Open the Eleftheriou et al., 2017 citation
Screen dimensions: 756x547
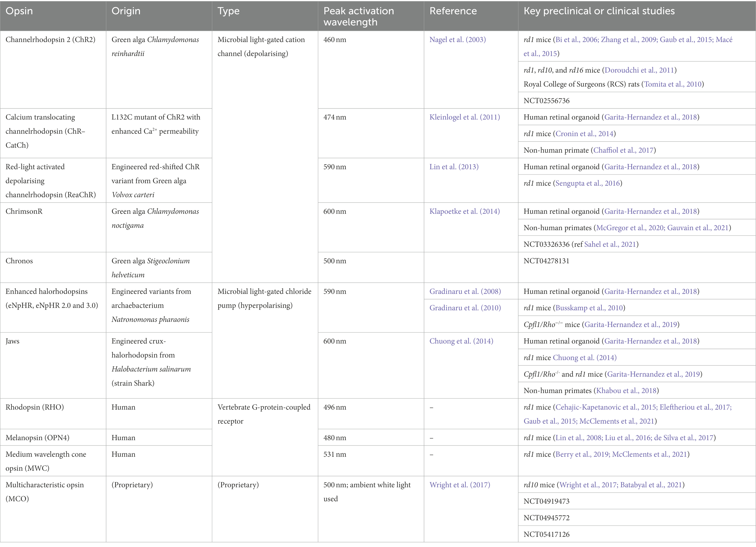pyautogui.click(x=696, y=408)
